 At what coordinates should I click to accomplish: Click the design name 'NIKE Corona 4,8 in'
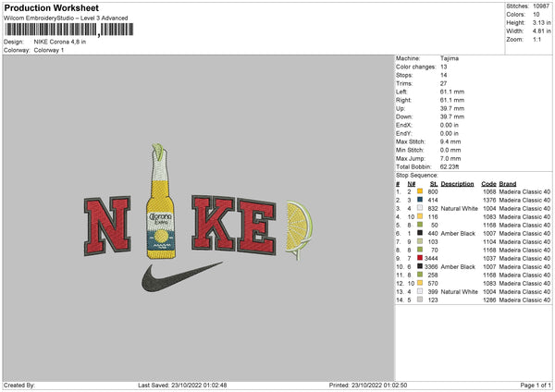click(x=60, y=42)
